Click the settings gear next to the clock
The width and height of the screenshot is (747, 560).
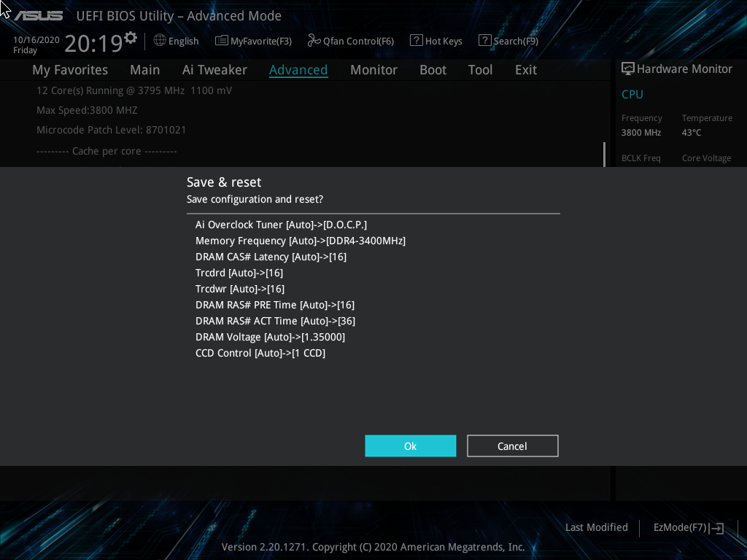[131, 37]
